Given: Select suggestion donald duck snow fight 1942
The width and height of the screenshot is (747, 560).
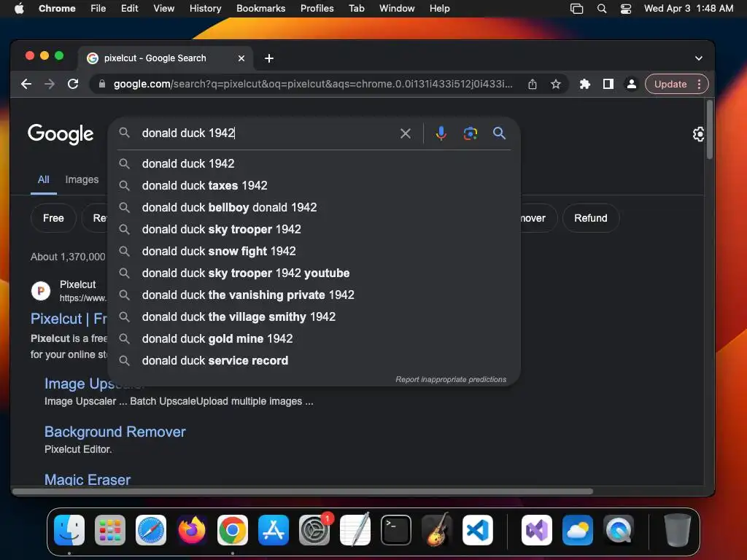Looking at the screenshot, I should click(x=314, y=251).
